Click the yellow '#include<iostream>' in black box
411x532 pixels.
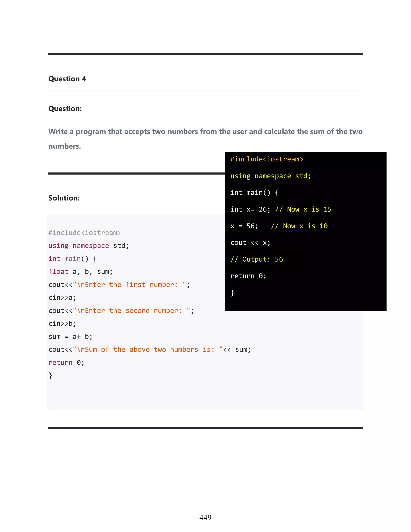coord(267,159)
